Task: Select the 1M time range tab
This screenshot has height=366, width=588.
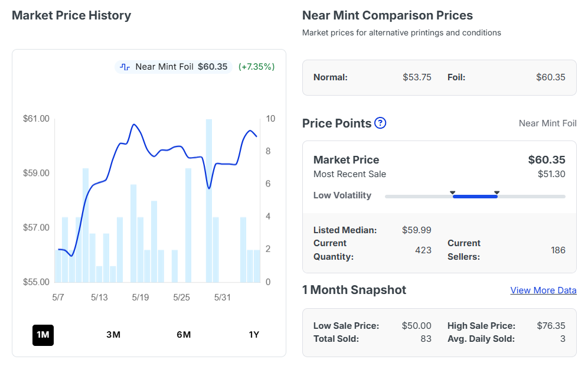Action: (x=43, y=335)
